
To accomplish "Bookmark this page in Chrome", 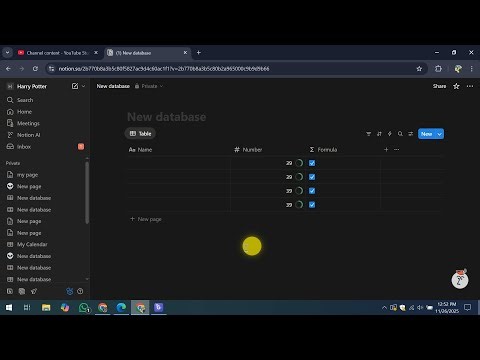I will point(419,69).
